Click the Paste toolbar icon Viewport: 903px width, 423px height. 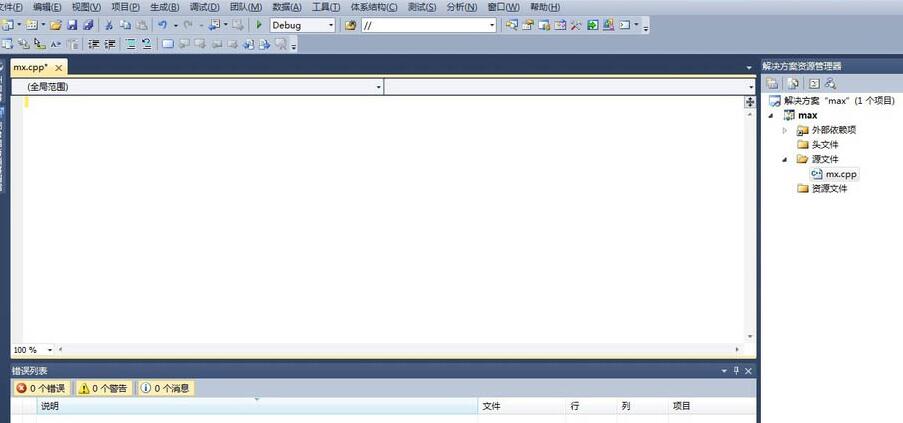click(x=141, y=25)
